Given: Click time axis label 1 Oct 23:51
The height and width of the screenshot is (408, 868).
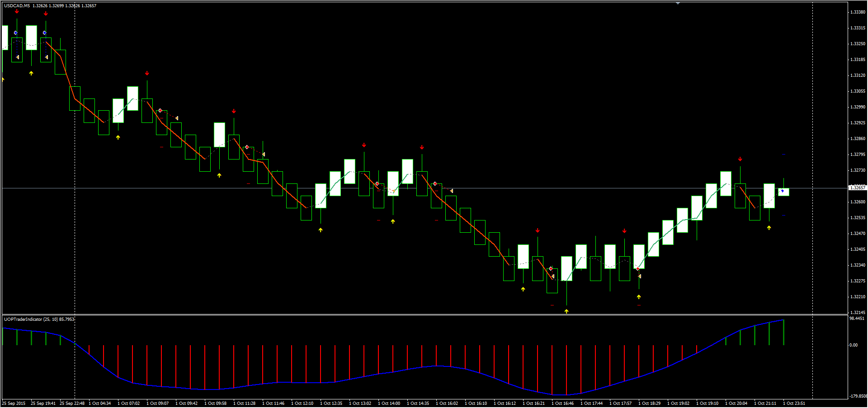Looking at the screenshot, I should point(794,403).
